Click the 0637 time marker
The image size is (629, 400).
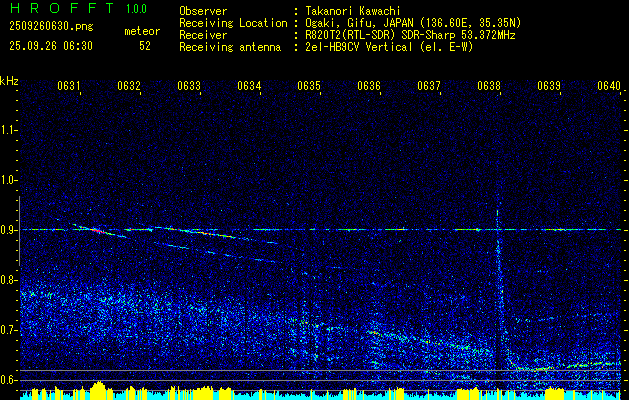429,85
